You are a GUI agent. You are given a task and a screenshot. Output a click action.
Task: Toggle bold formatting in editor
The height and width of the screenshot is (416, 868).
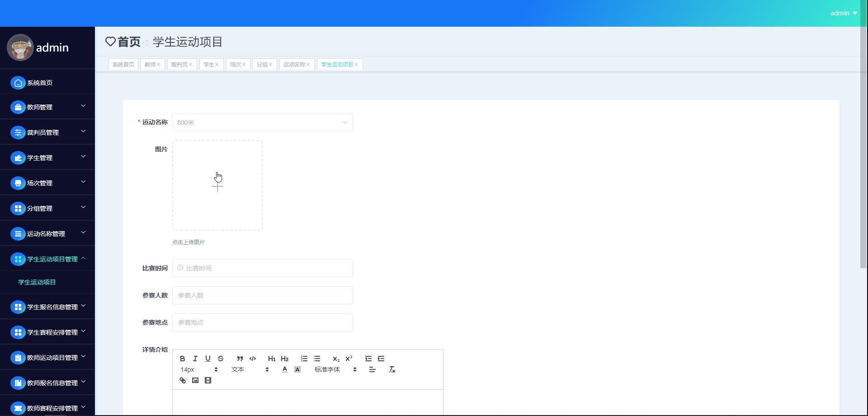[x=182, y=359]
